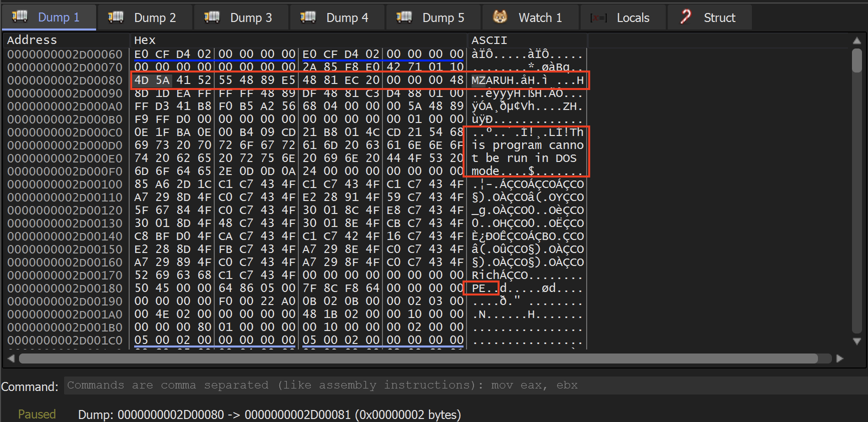868x422 pixels.
Task: Click the horizontal scrollbar right arrow
Action: pyautogui.click(x=840, y=358)
